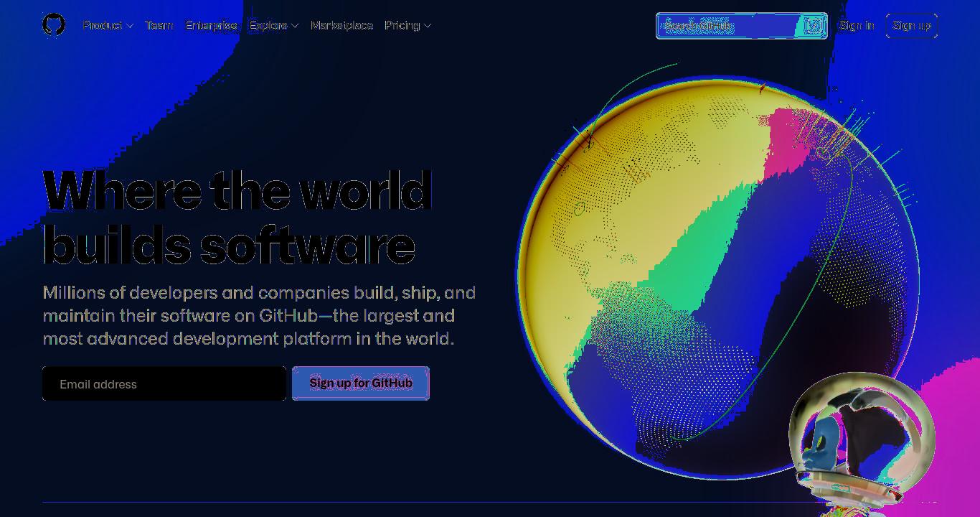Click the "Where the world builds software" headline
Screen dimensions: 980x517
point(237,218)
